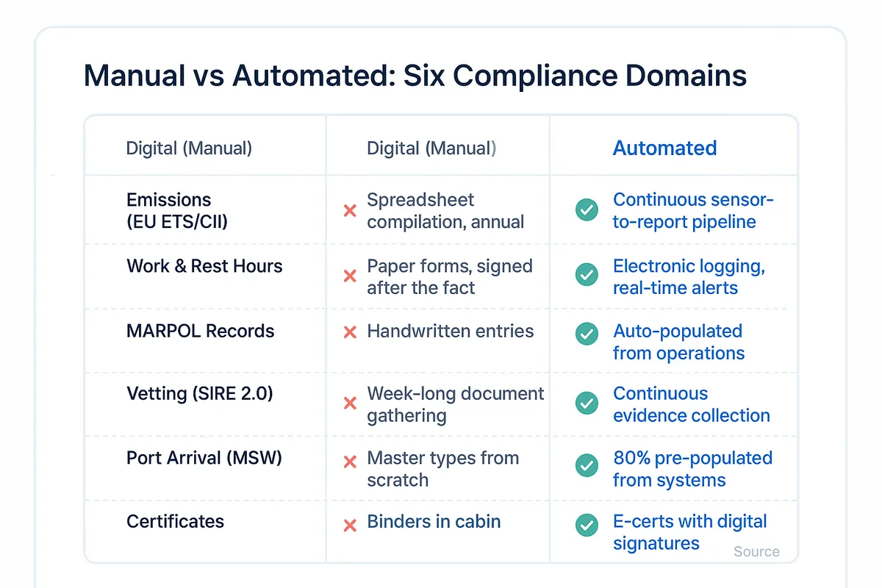Select the green check icon for Electronic logging row
This screenshot has width=882, height=588.
[x=587, y=275]
